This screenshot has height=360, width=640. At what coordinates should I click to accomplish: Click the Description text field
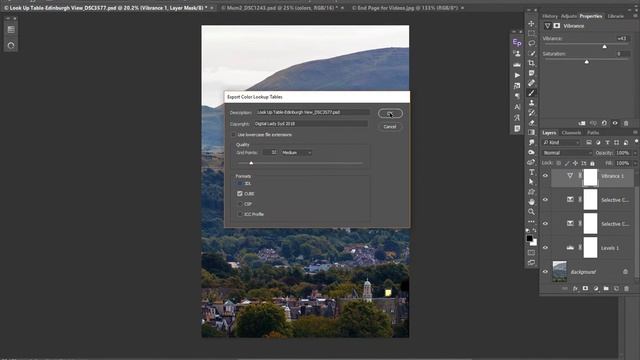tap(312, 112)
